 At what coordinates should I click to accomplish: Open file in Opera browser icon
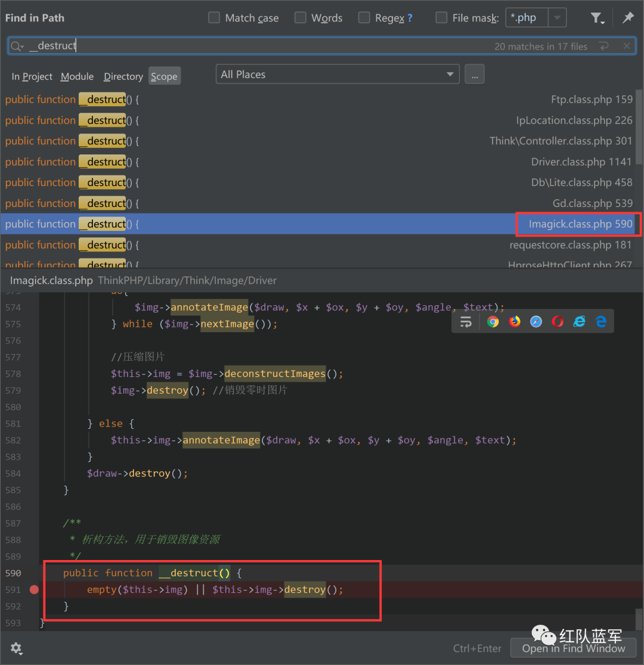tap(558, 321)
